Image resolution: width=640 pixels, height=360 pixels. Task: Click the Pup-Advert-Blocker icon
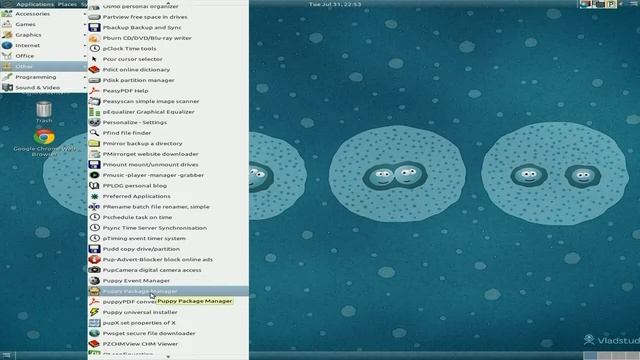94,260
